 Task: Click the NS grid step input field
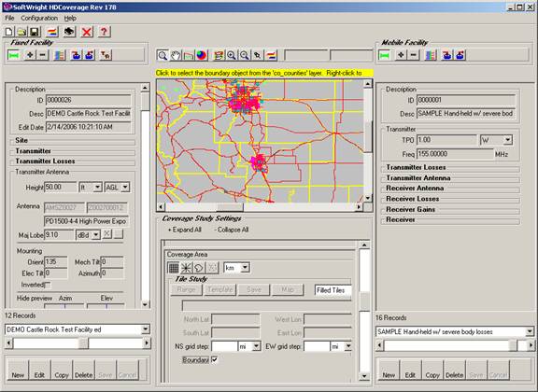pos(224,346)
